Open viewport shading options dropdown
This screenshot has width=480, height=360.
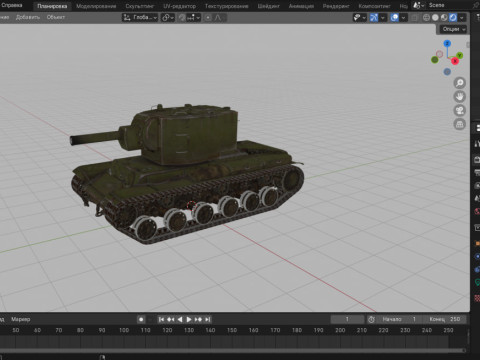[x=462, y=17]
